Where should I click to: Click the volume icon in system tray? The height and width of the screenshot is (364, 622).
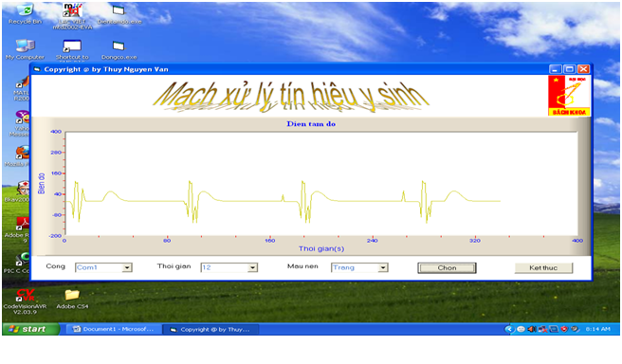[532, 329]
